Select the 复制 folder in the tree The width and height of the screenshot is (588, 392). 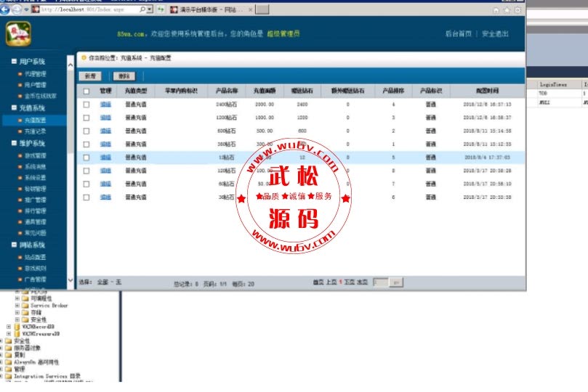point(20,355)
